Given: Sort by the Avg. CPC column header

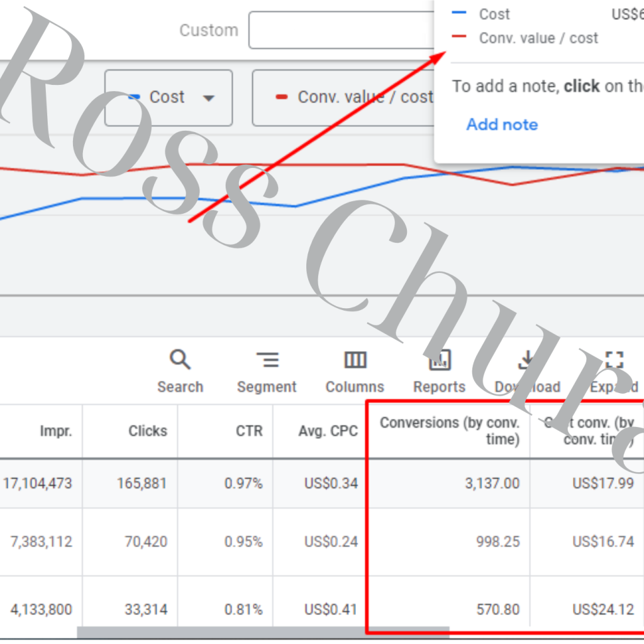Looking at the screenshot, I should point(328,431).
